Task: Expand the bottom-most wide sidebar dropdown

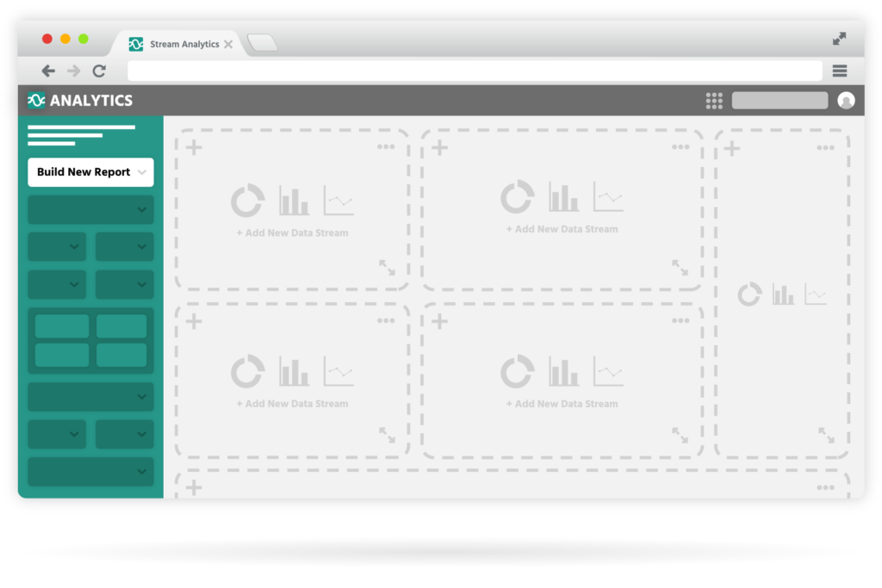Action: [90, 472]
